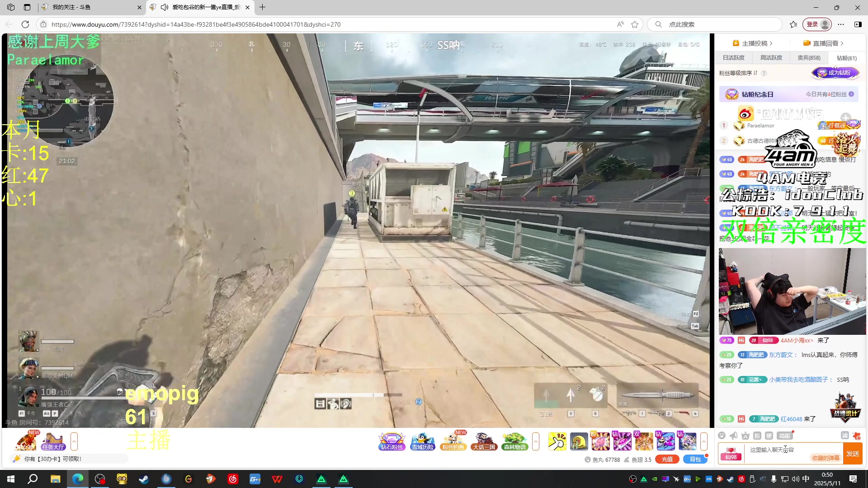
Task: Click the 成为钻粉 button
Action: 835,73
